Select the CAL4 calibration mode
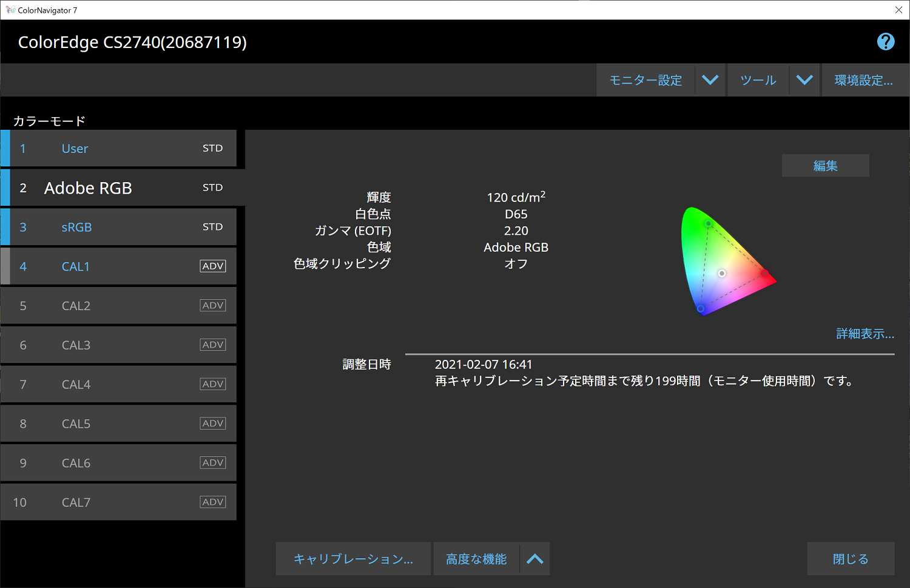The height and width of the screenshot is (588, 910). pyautogui.click(x=118, y=384)
